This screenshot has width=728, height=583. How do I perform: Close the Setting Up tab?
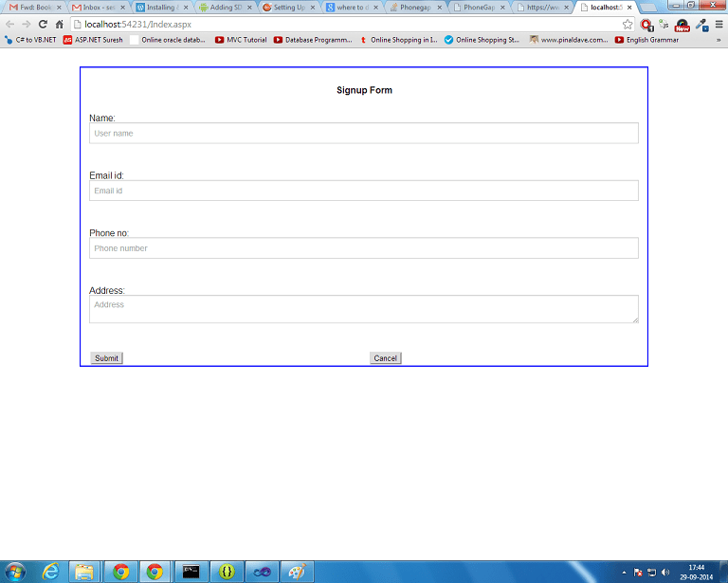[x=313, y=8]
